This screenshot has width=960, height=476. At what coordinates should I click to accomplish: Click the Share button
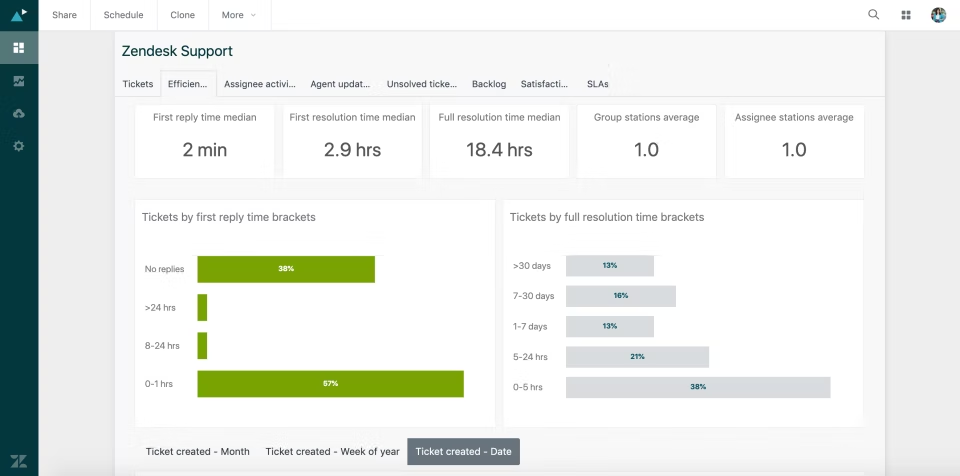click(x=64, y=15)
